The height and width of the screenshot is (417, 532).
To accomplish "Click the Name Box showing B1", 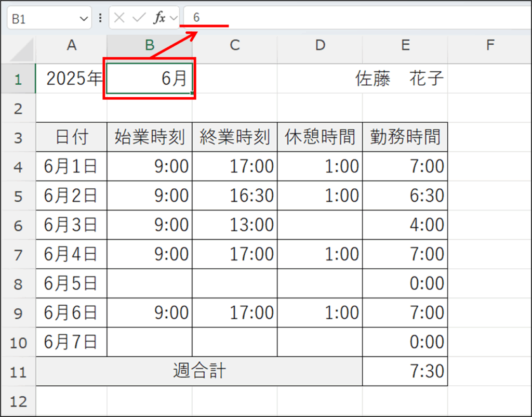I will pos(42,19).
